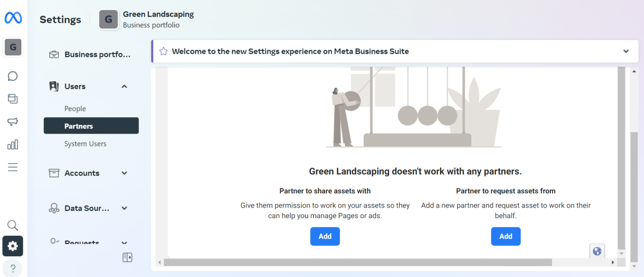Click the Newton's cradle illustration
644x277 pixels.
click(x=414, y=107)
